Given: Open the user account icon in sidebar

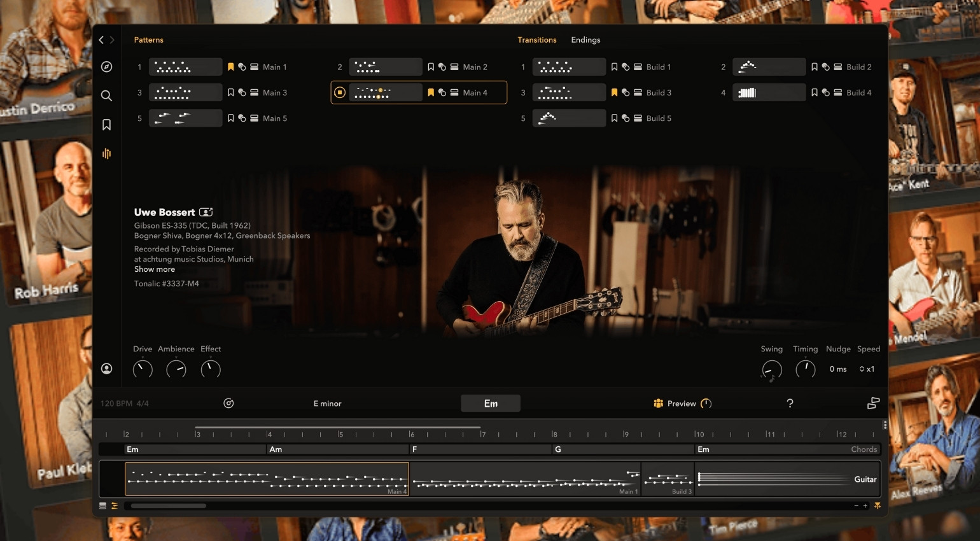Looking at the screenshot, I should 106,369.
